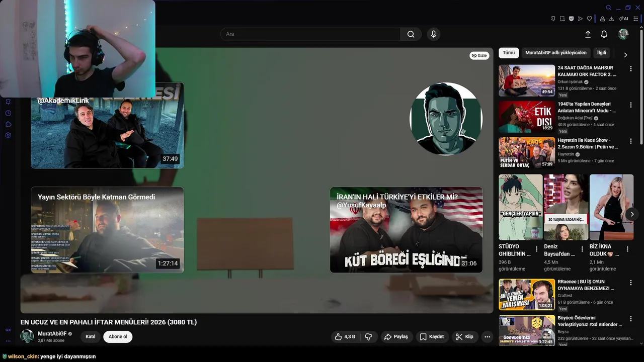Viewport: 644px width, 362px height.
Task: Click the Paylaş share button
Action: pyautogui.click(x=396, y=337)
